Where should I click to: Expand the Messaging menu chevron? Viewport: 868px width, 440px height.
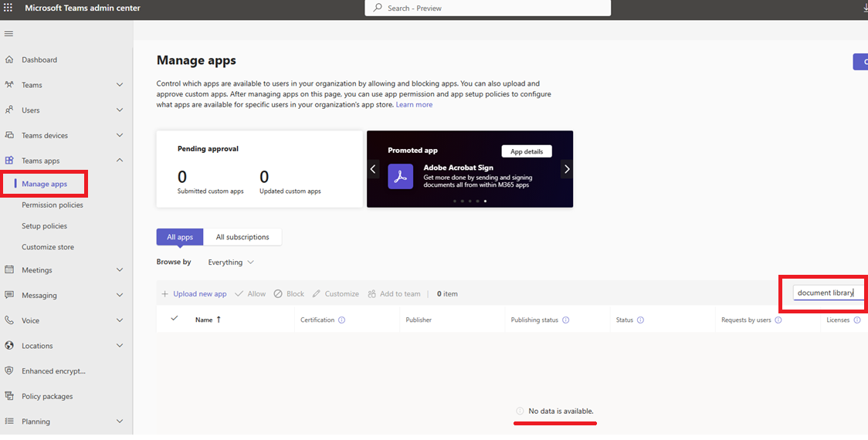tap(120, 295)
